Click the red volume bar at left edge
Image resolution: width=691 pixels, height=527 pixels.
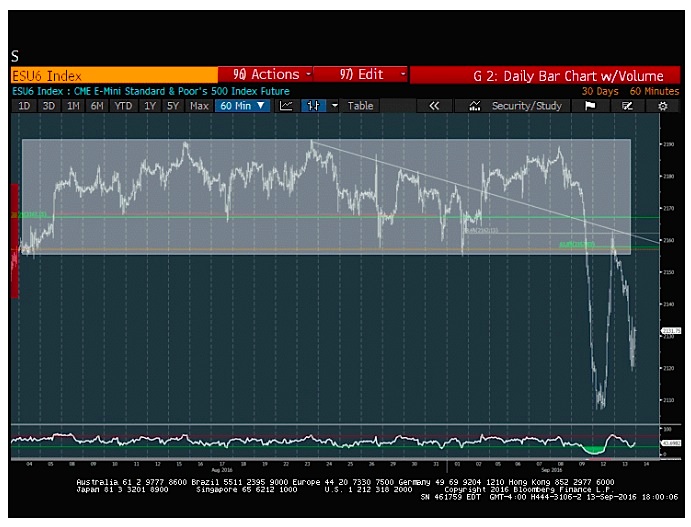pyautogui.click(x=15, y=241)
